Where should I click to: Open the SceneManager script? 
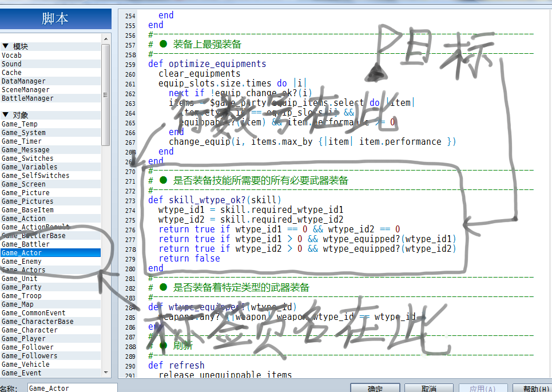pyautogui.click(x=50, y=90)
